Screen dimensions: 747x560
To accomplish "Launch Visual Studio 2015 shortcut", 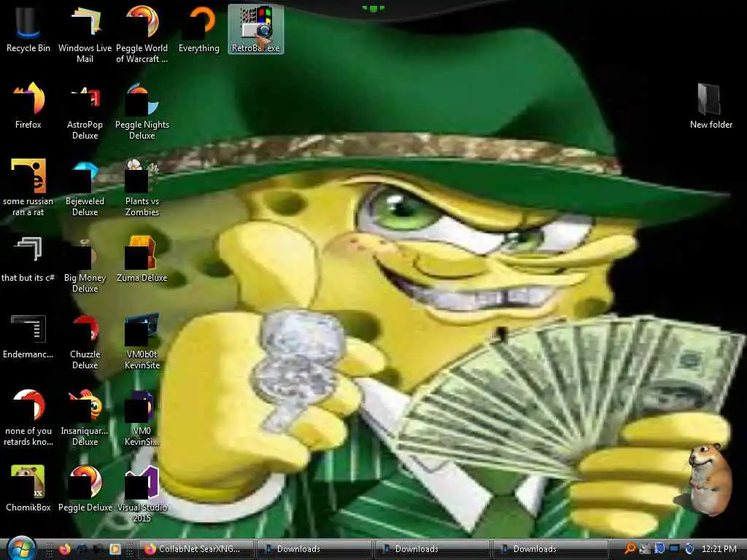I will [142, 494].
